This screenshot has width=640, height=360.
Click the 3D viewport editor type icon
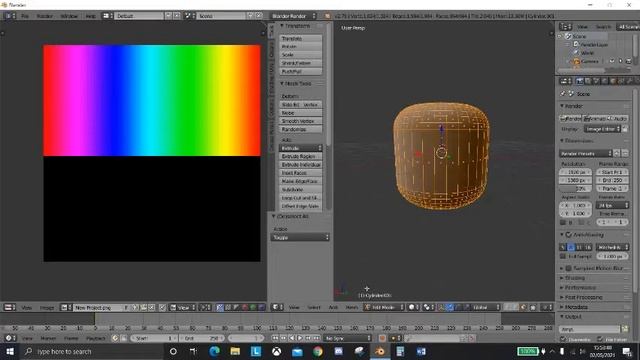click(278, 307)
